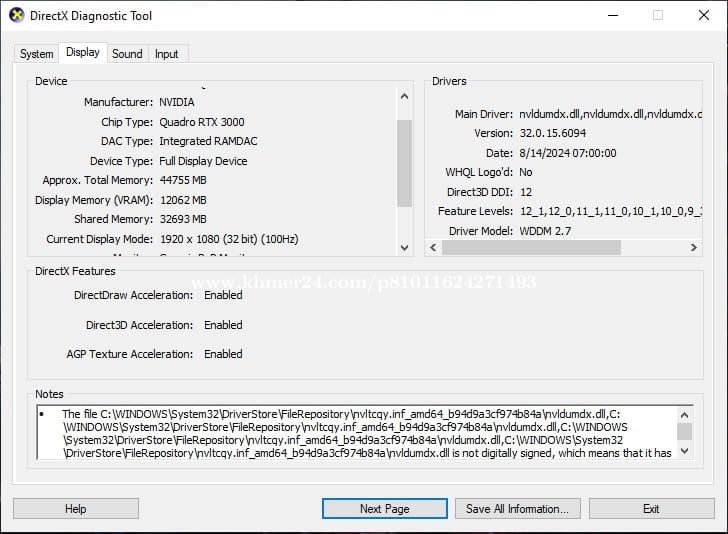Click the Device Type value Full Display Device

(203, 161)
